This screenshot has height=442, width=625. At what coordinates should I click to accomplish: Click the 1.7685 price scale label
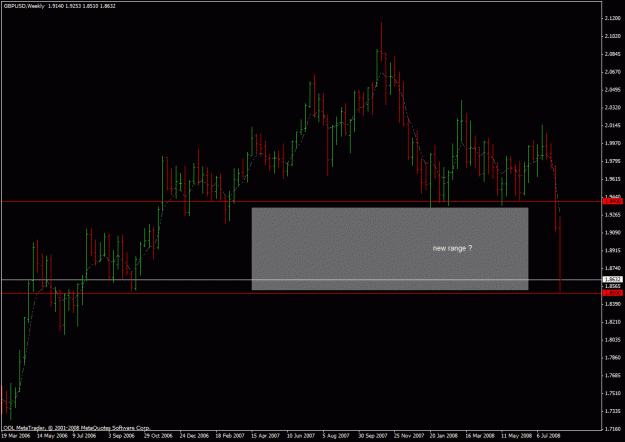[x=613, y=375]
